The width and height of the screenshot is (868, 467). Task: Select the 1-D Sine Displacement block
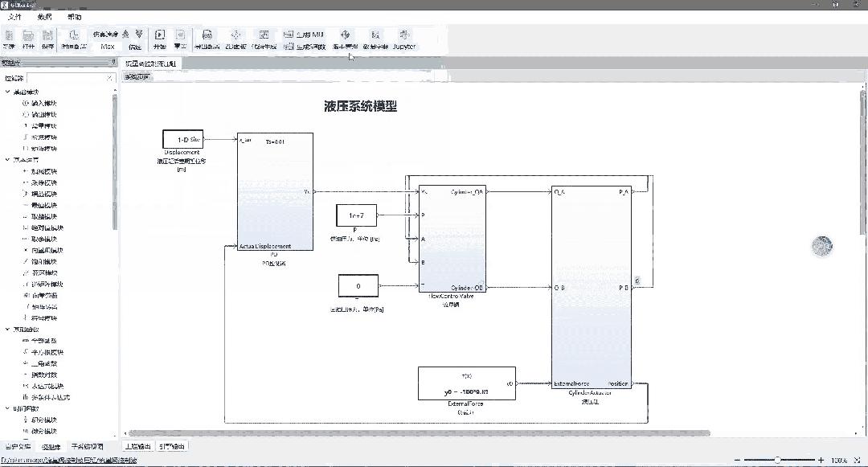(x=182, y=139)
